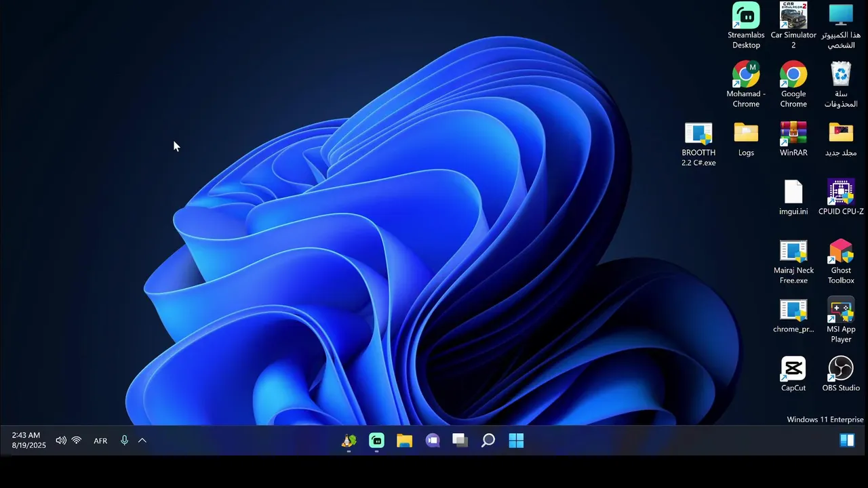Select the MSI App Player shortcut
This screenshot has width=868, height=488.
[841, 321]
